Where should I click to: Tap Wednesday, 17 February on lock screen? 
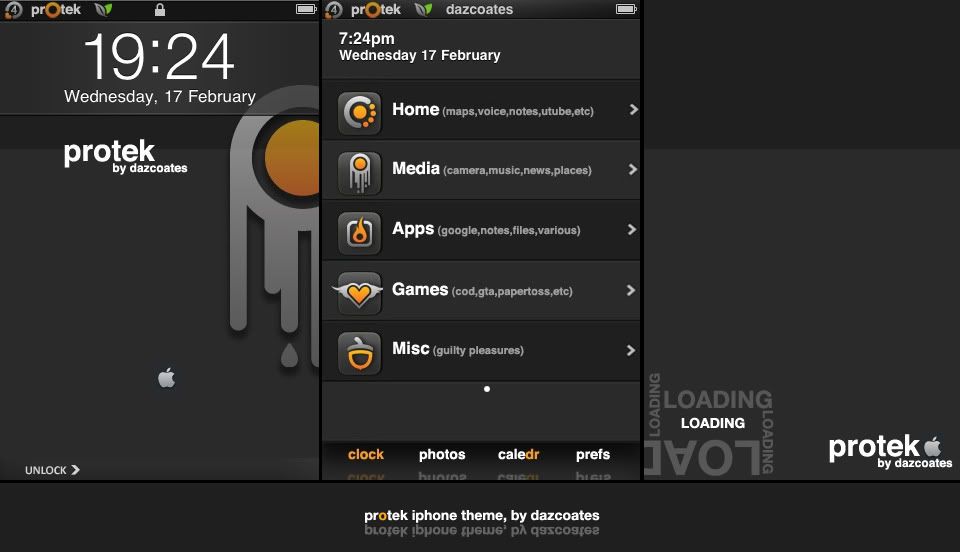[160, 97]
